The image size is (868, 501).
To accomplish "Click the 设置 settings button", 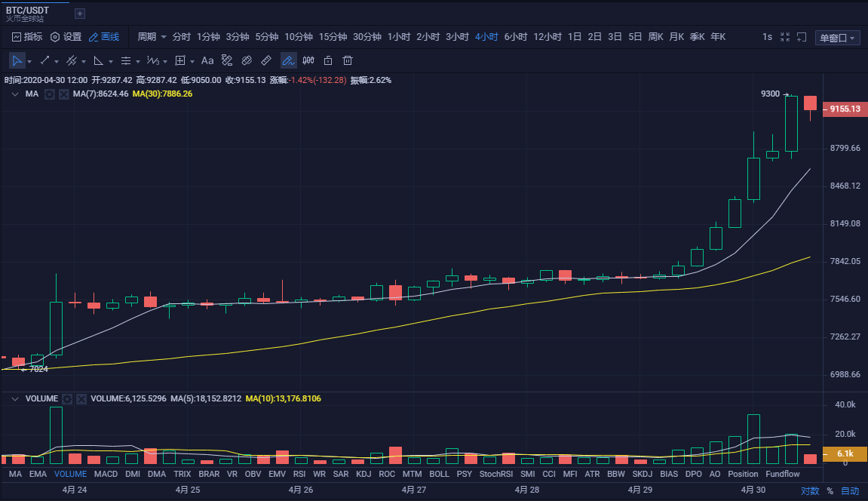I will (x=66, y=36).
